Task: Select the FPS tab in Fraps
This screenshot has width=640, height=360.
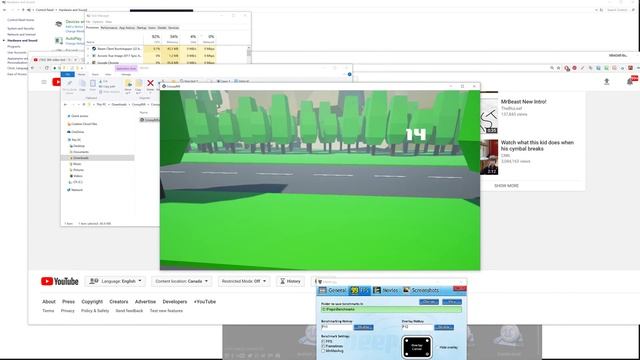Action: [x=360, y=290]
